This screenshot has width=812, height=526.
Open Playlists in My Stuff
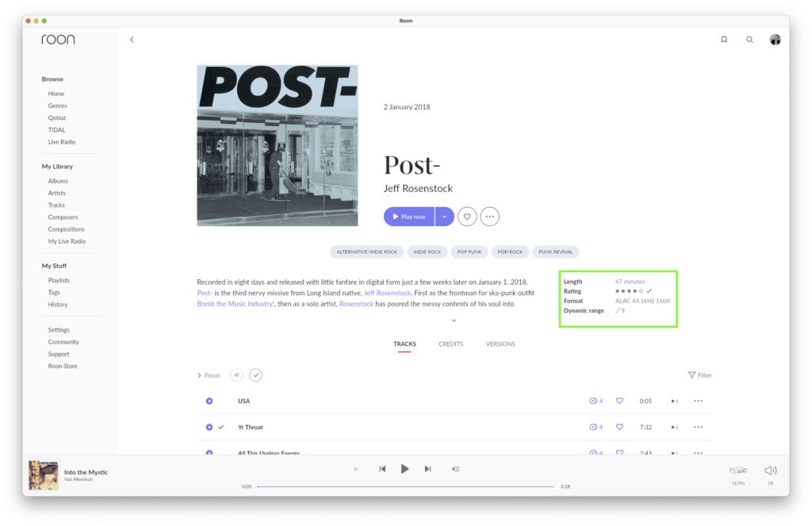[x=59, y=280]
